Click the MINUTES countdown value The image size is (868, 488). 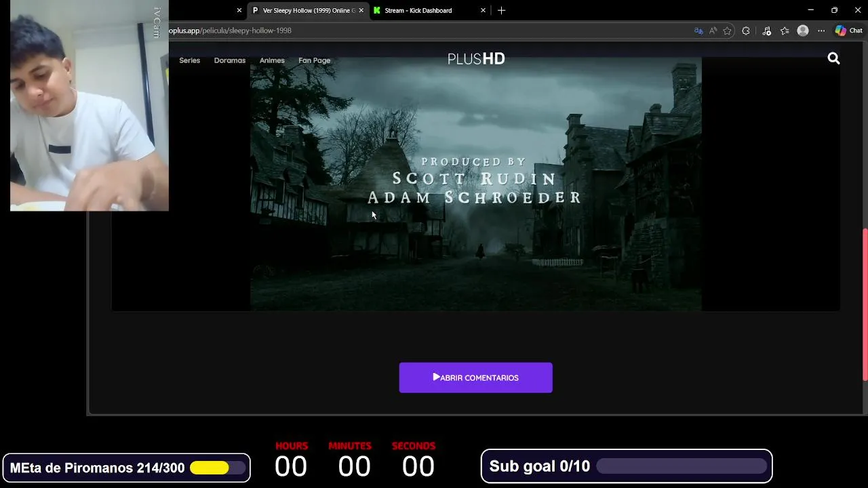pyautogui.click(x=355, y=466)
